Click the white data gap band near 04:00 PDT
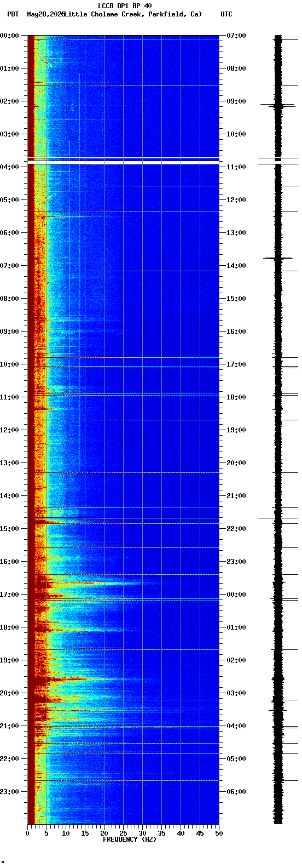Image resolution: width=302 pixels, height=868 pixels. (x=123, y=162)
